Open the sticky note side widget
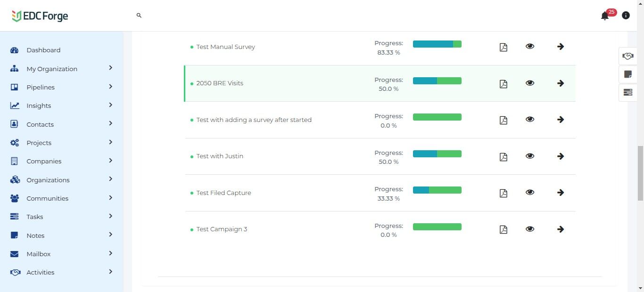 pos(627,74)
